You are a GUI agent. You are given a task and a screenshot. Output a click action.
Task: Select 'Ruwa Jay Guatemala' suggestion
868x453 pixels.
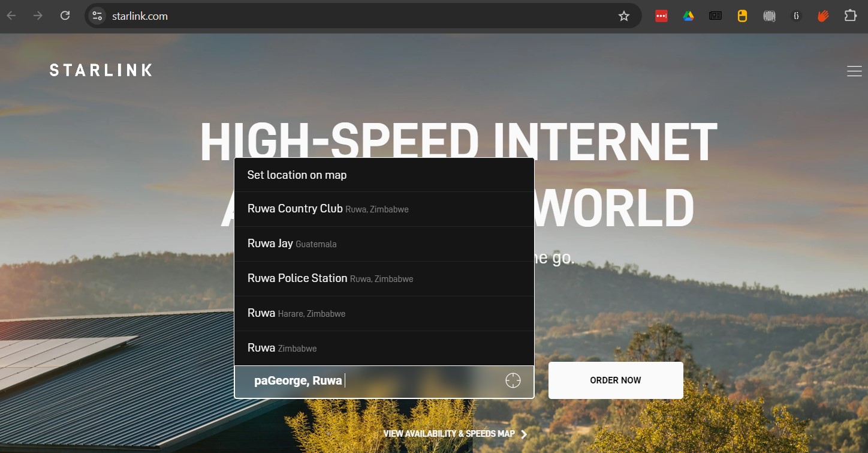[292, 244]
